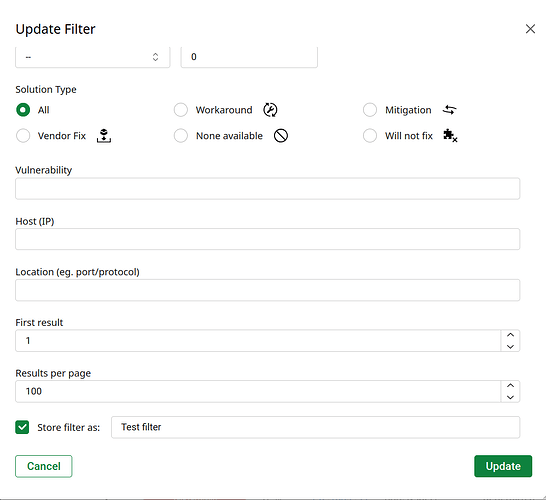546x500 pixels.
Task: Open the '--' comparison dropdown
Action: 93,57
